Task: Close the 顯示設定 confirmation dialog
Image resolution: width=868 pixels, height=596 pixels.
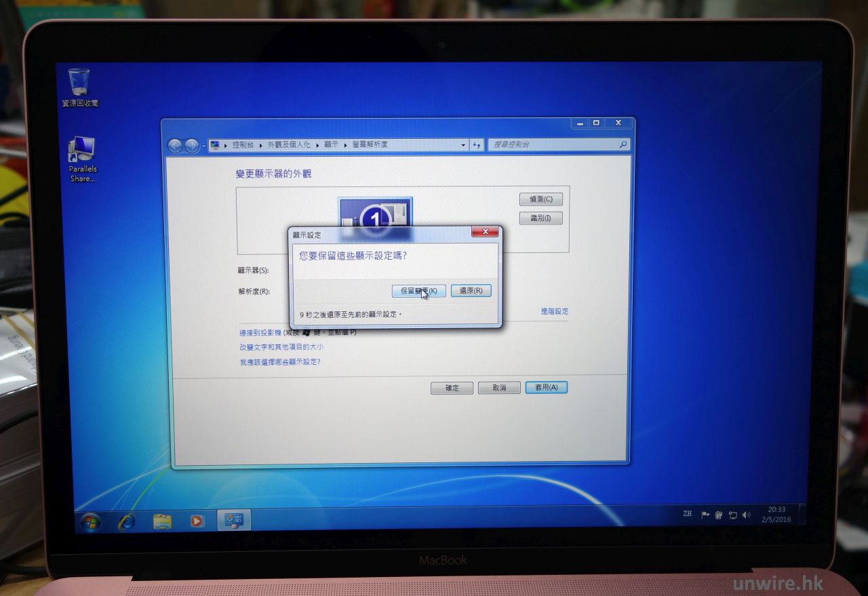Action: pos(485,233)
